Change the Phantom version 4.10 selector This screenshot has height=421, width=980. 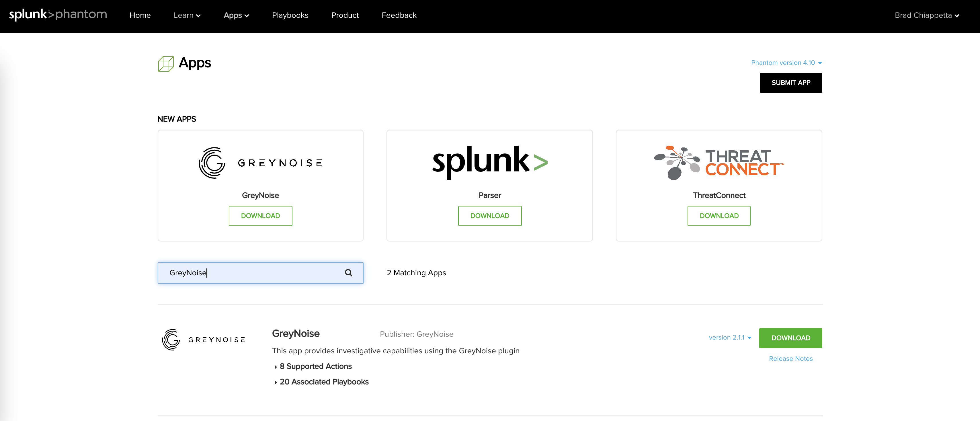click(786, 63)
